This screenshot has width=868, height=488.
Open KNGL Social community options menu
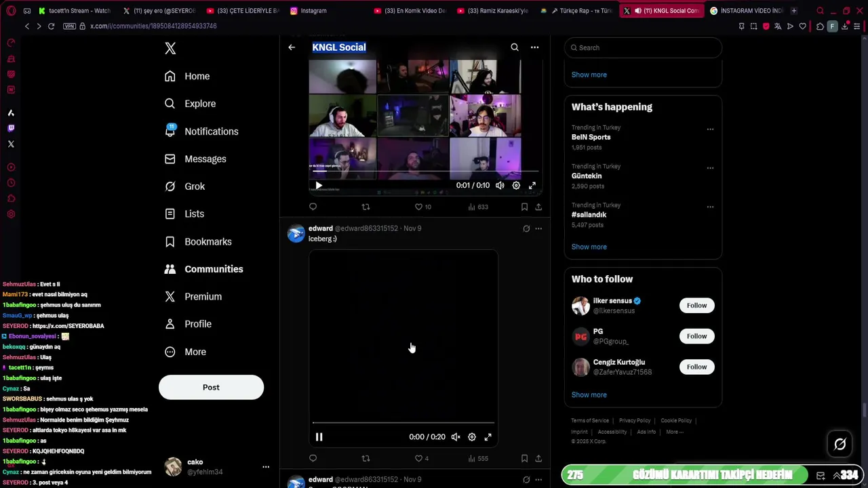[534, 47]
